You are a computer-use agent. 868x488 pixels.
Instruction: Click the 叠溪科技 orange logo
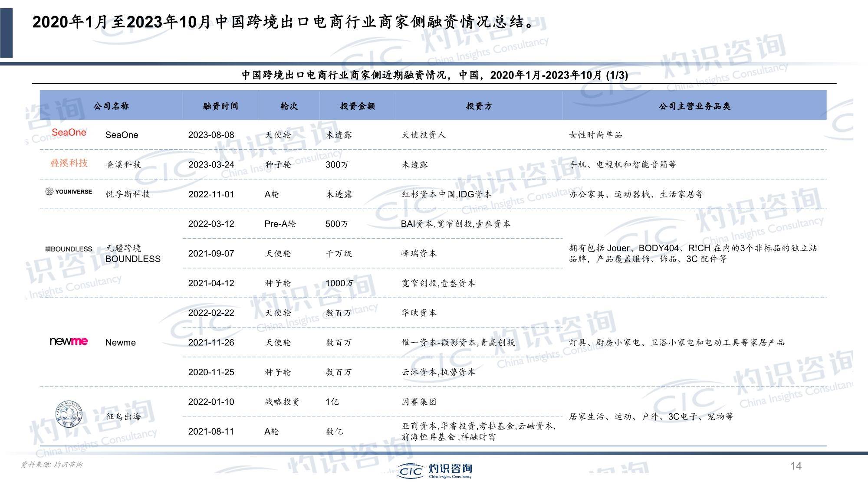pos(69,163)
